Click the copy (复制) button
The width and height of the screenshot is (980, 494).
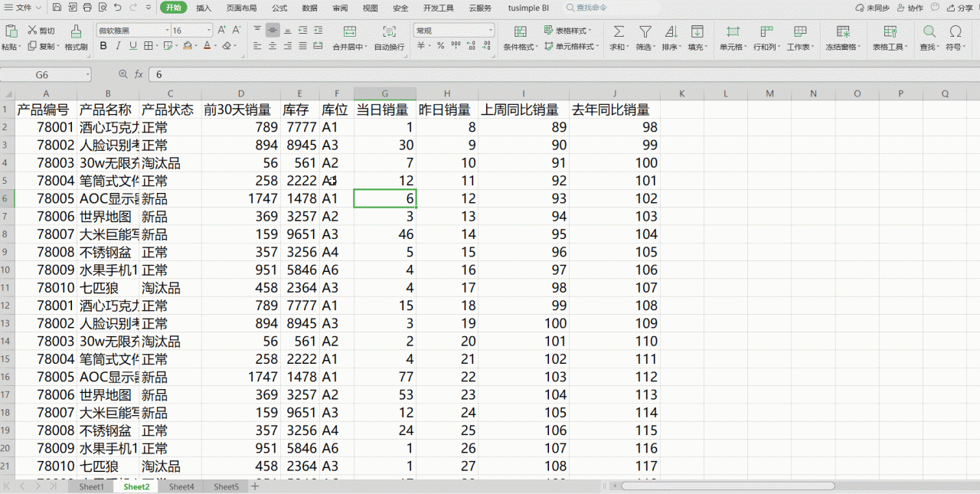pos(42,46)
